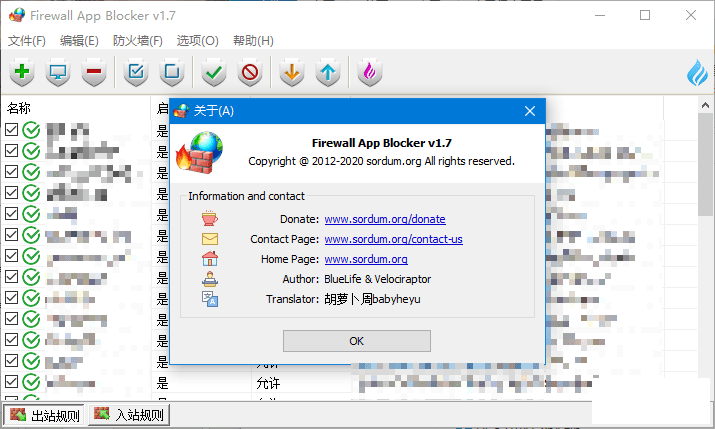Image resolution: width=715 pixels, height=429 pixels.
Task: Click the green plus add application icon
Action: coord(22,72)
